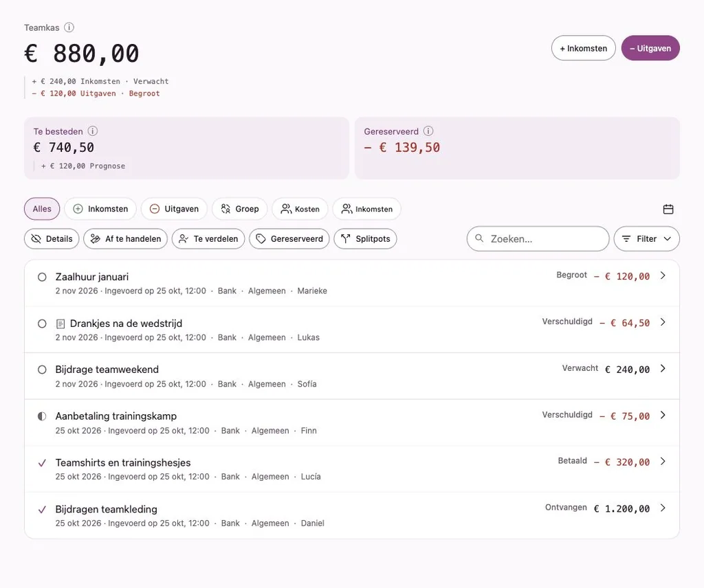This screenshot has height=588, width=704.
Task: Open the Filter dropdown
Action: (646, 238)
